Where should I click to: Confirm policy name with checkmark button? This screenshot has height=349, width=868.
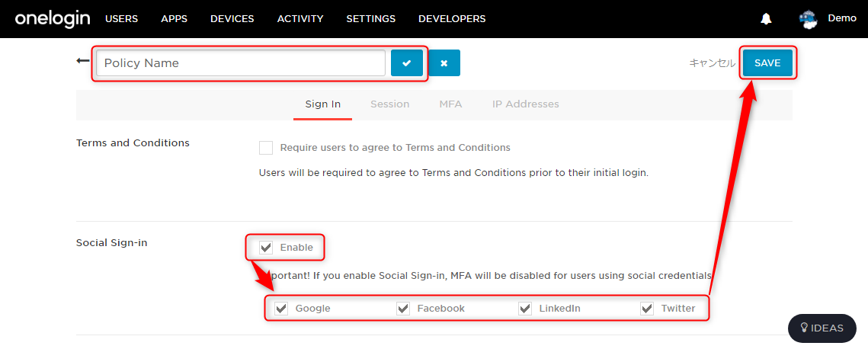coord(407,63)
